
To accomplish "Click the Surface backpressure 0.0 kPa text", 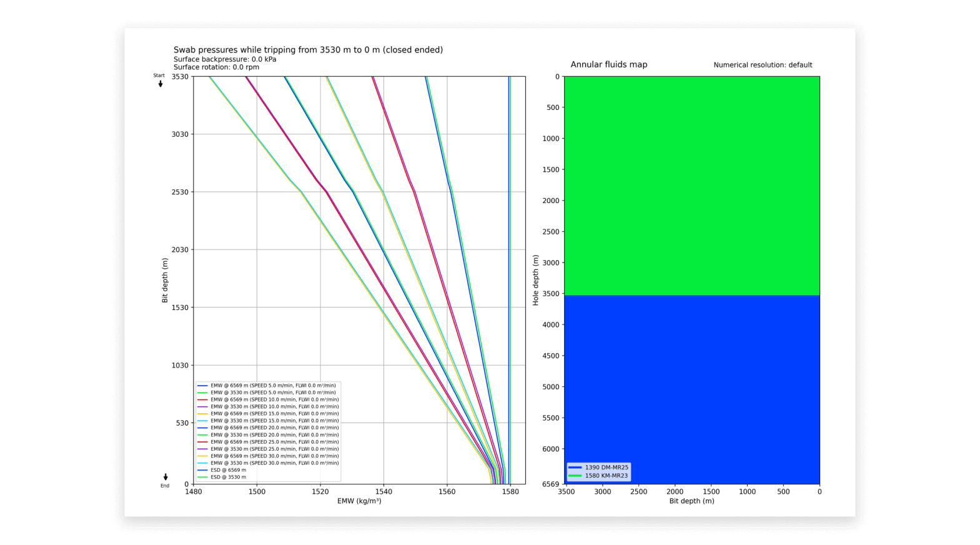I will point(225,59).
